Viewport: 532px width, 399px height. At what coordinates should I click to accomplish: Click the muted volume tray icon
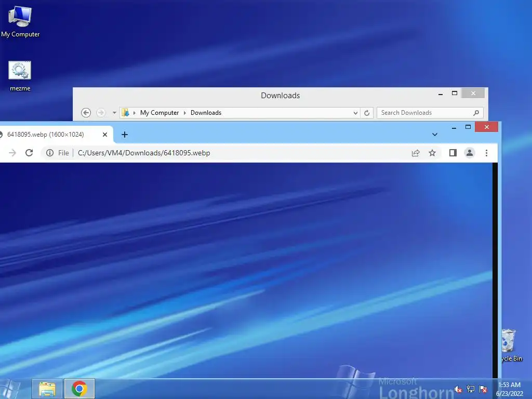click(x=458, y=389)
